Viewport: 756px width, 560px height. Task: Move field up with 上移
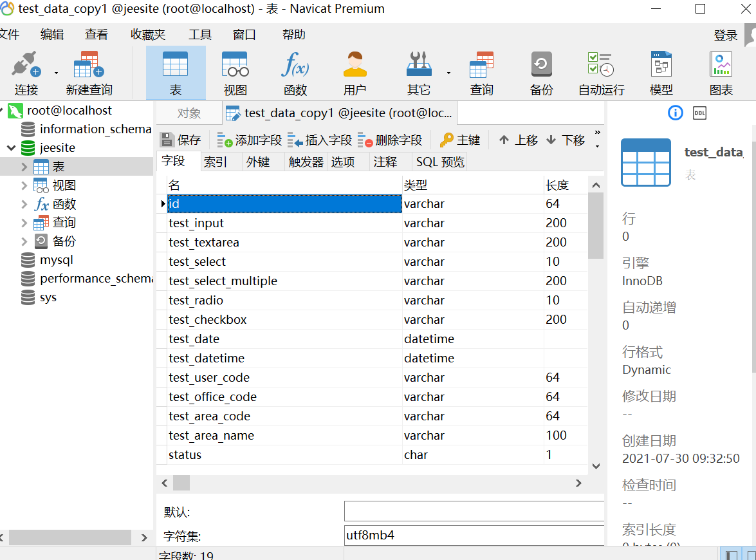pos(519,140)
